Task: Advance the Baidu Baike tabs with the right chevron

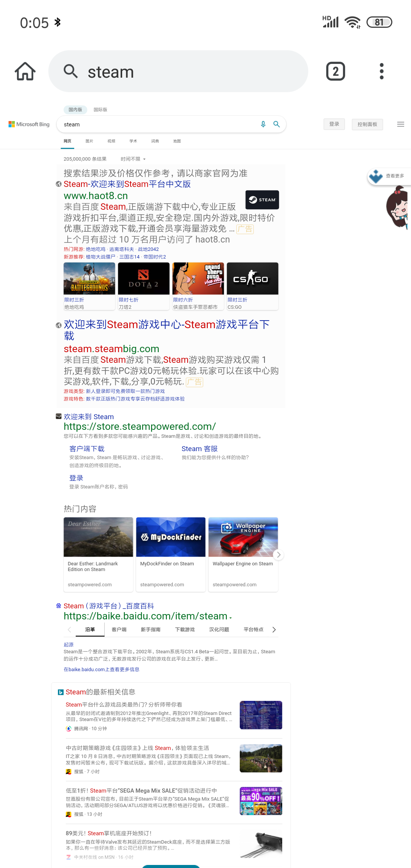Action: 274,630
